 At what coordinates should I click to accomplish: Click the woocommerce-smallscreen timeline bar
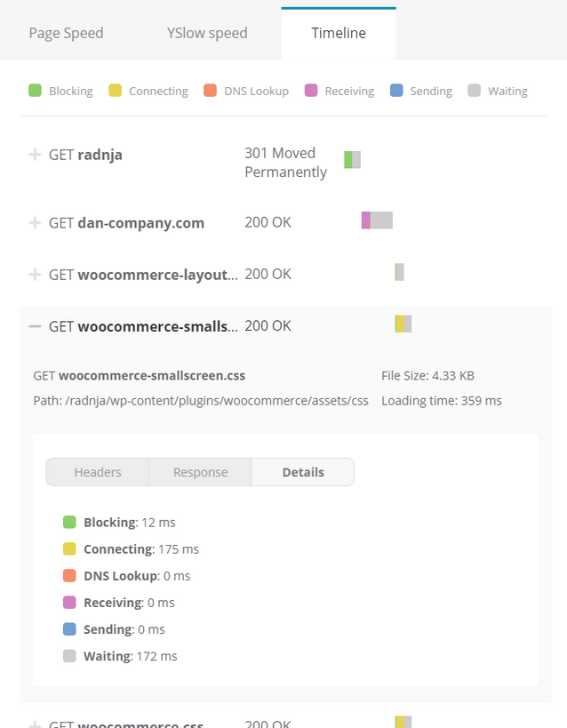[403, 324]
